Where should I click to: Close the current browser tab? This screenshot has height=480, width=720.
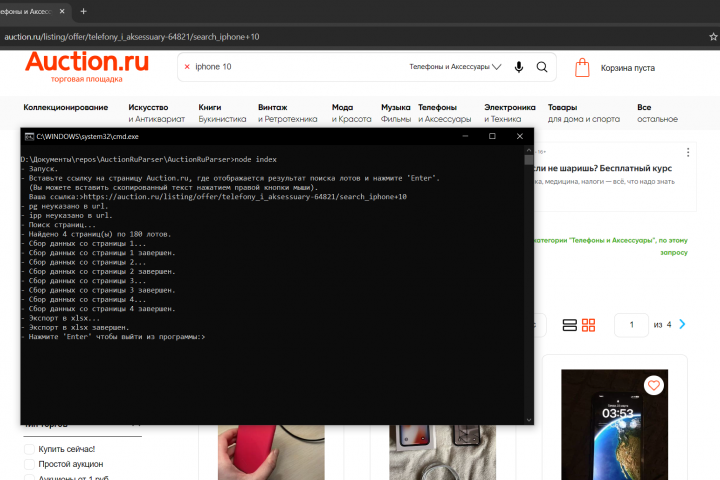click(62, 11)
